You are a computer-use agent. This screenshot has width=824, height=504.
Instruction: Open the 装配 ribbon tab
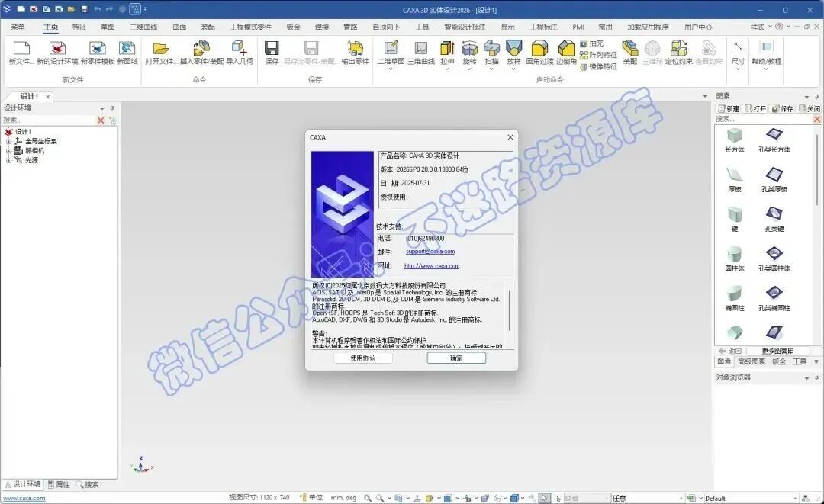(x=208, y=27)
